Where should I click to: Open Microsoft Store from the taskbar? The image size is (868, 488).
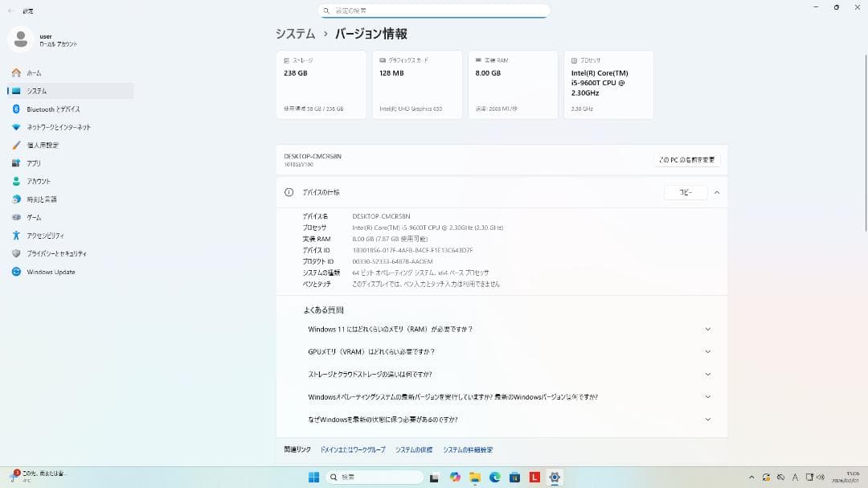(514, 477)
